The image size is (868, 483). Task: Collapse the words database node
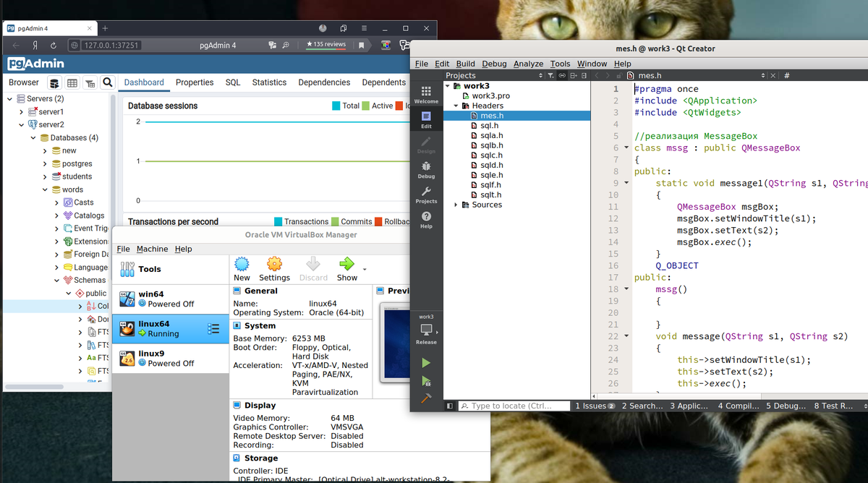click(46, 190)
